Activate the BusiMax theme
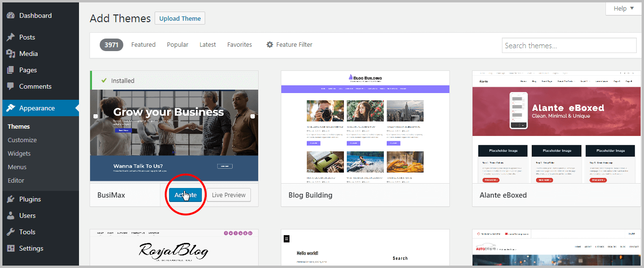Viewport: 644px width, 268px height. click(185, 195)
